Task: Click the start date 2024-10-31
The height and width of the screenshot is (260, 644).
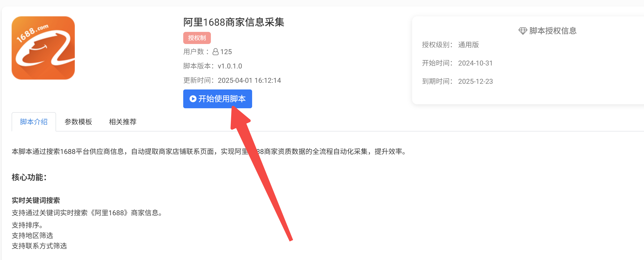Action: 475,63
